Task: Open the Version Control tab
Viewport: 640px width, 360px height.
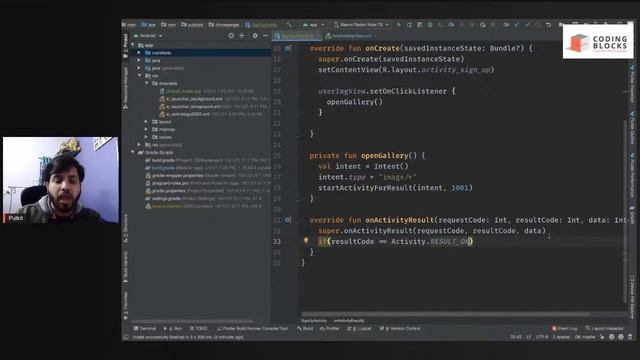Action: [x=400, y=328]
